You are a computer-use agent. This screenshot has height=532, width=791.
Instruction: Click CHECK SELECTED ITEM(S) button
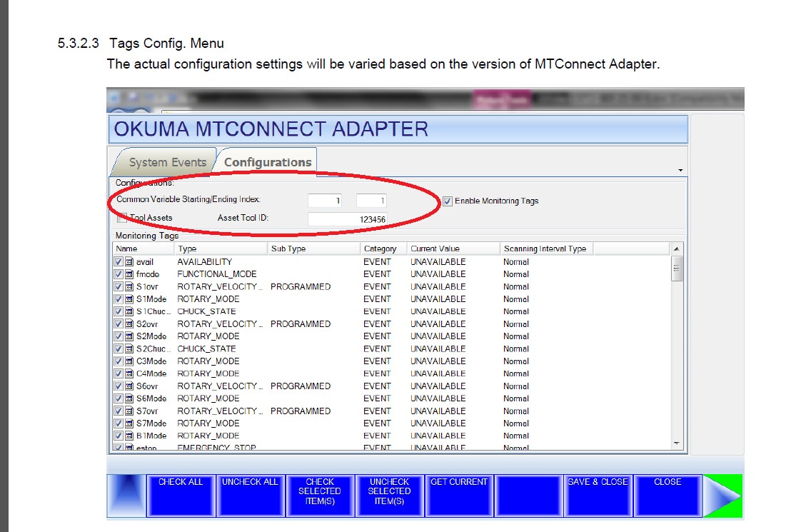320,496
